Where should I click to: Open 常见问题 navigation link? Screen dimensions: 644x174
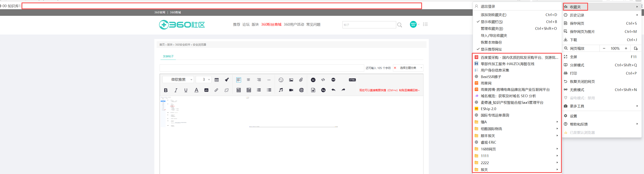[x=313, y=25]
